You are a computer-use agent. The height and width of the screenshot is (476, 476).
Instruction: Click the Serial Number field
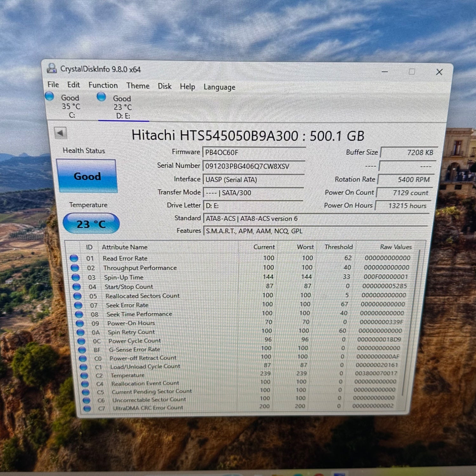tap(254, 166)
